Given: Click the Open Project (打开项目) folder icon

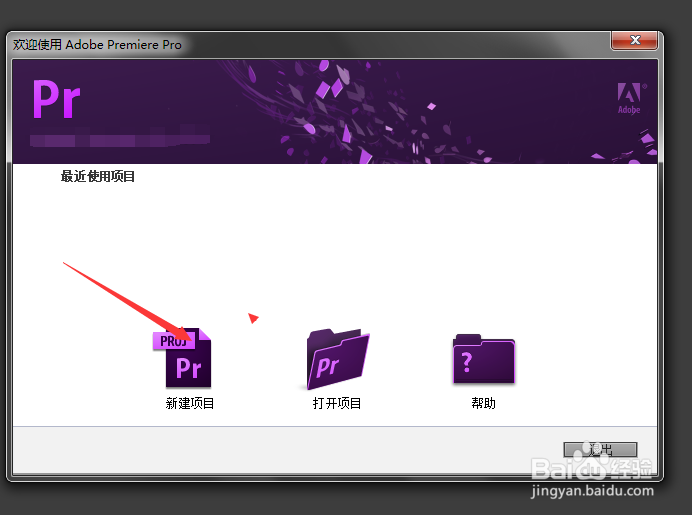Looking at the screenshot, I should [x=338, y=359].
